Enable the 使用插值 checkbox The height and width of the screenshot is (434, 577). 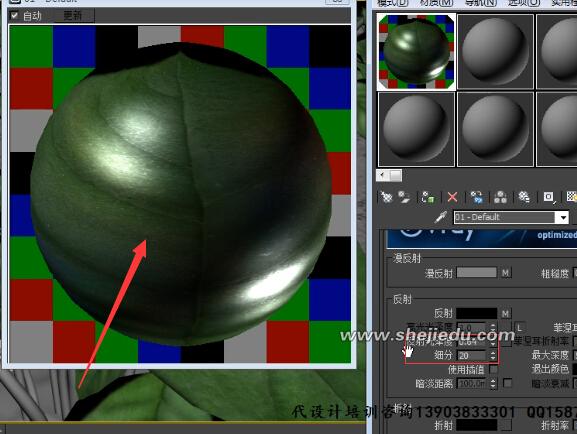[x=493, y=369]
